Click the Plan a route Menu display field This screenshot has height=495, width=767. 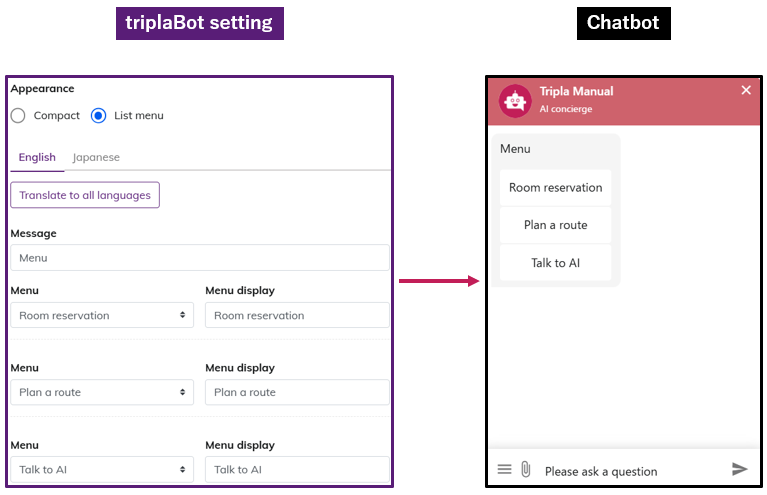[297, 392]
